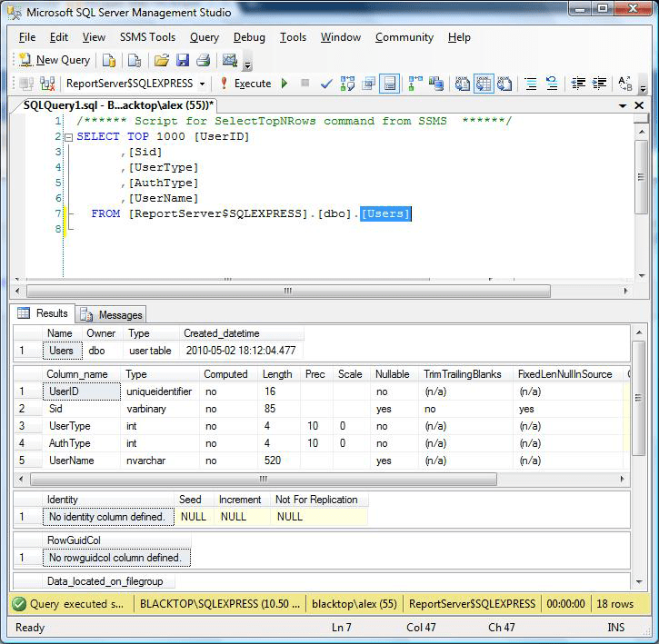The height and width of the screenshot is (644, 659).
Task: Click the Parse query checkmark icon
Action: (x=326, y=84)
